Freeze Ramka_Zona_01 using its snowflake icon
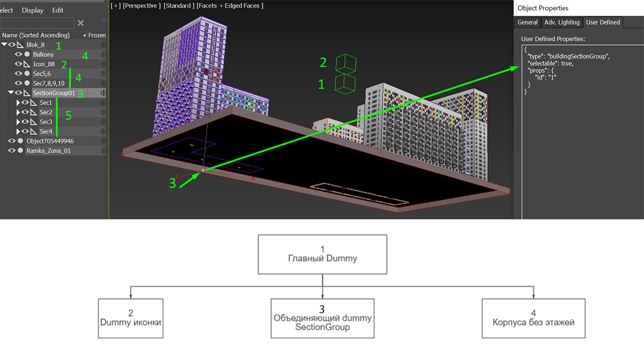644x361 pixels. coord(103,151)
